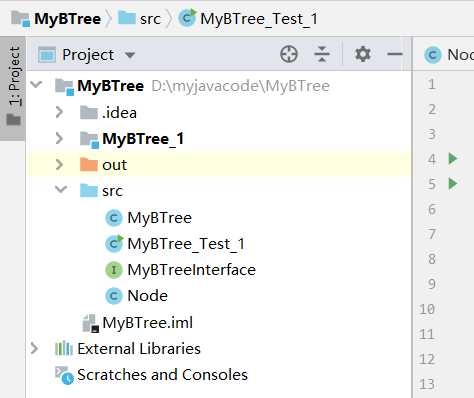Viewport: 474px width, 398px height.
Task: Select MyBTree_Test_1 in the project tree
Action: [x=186, y=244]
